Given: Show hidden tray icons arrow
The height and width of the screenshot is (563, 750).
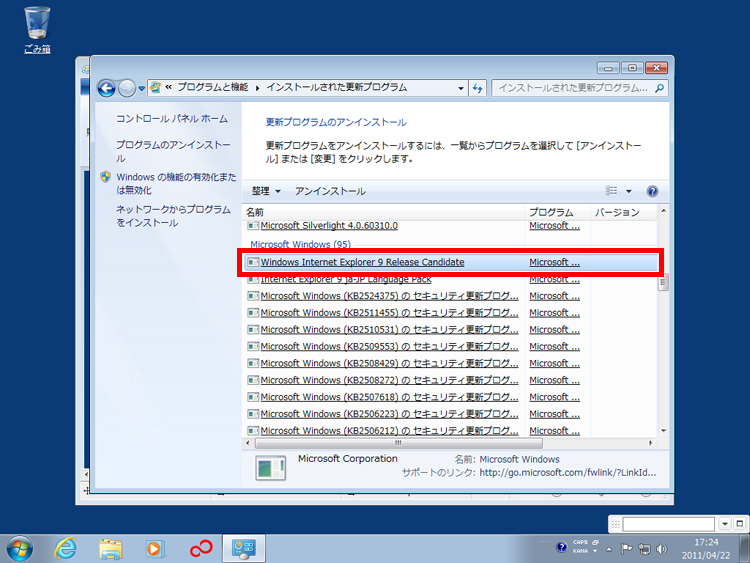Looking at the screenshot, I should point(609,549).
